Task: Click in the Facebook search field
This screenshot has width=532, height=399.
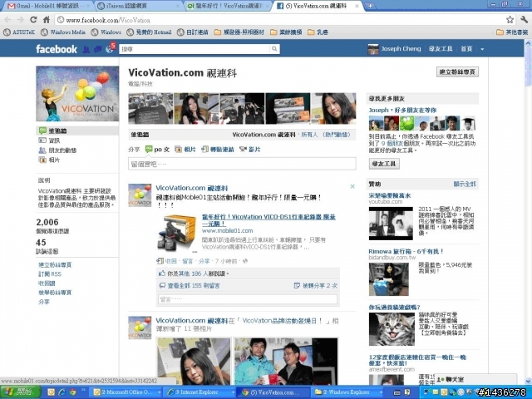Action: click(x=195, y=49)
